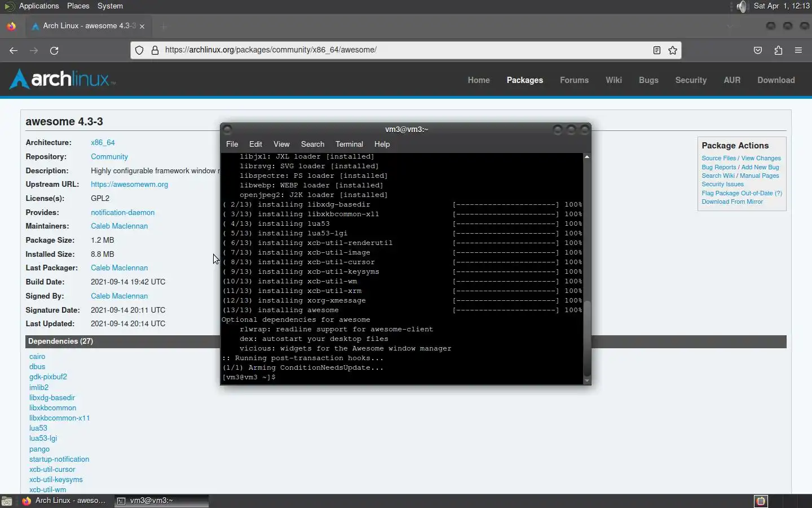Open Forums in Arch navigation

pos(574,80)
